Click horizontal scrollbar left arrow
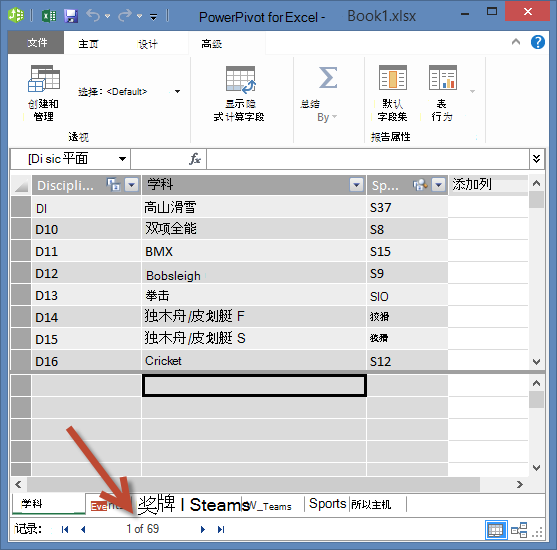The image size is (557, 550). coord(18,484)
